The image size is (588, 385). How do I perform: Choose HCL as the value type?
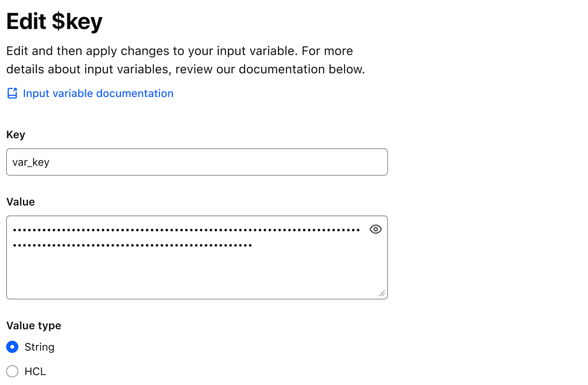[x=12, y=371]
